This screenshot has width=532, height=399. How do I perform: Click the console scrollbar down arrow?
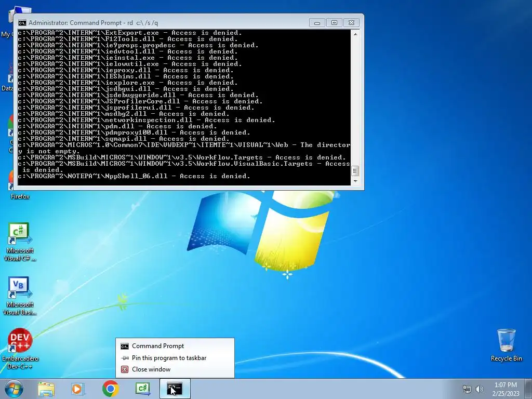coord(355,181)
